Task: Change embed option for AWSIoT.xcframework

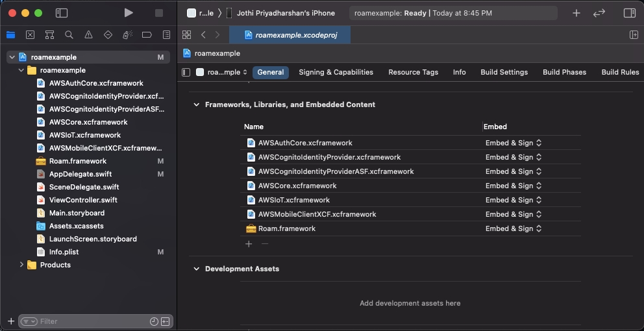Action: [514, 200]
